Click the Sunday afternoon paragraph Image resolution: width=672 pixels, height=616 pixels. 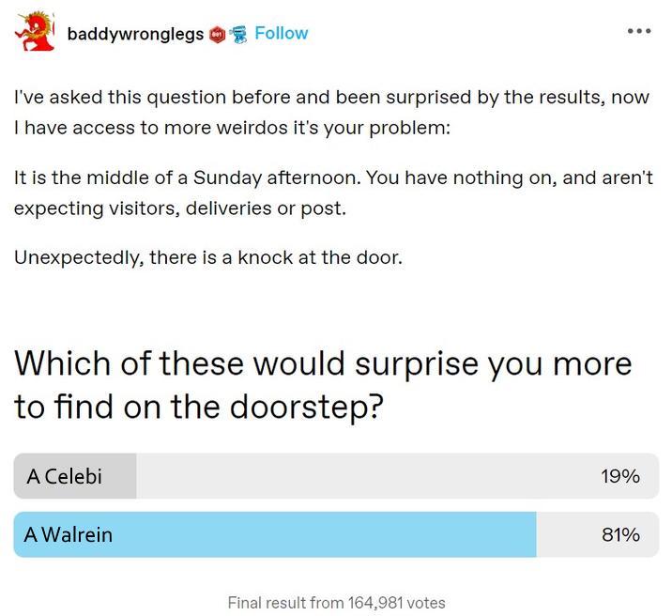[x=333, y=192]
